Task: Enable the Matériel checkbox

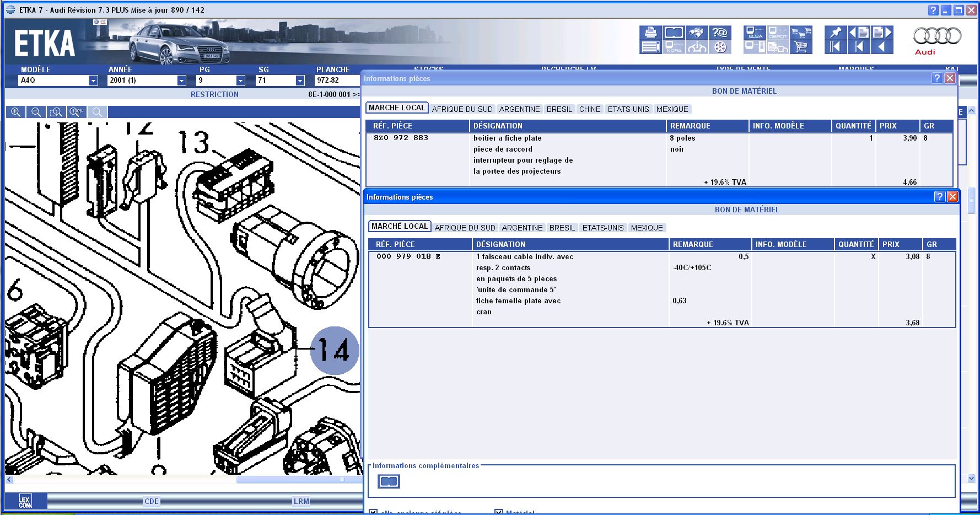Action: tap(499, 512)
